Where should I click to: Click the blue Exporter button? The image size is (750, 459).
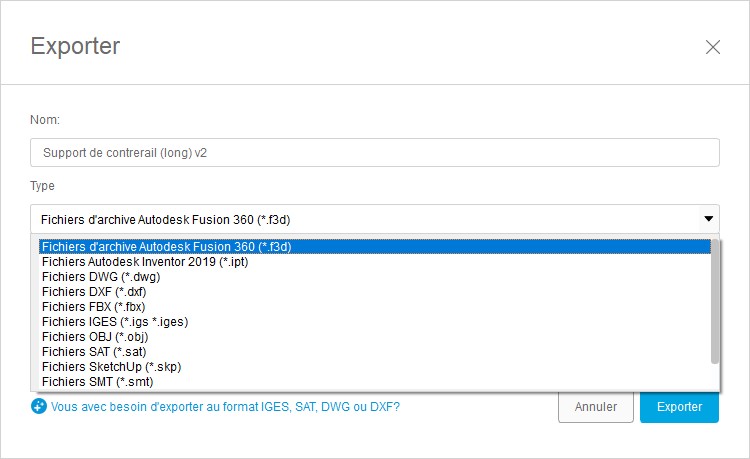click(x=679, y=407)
